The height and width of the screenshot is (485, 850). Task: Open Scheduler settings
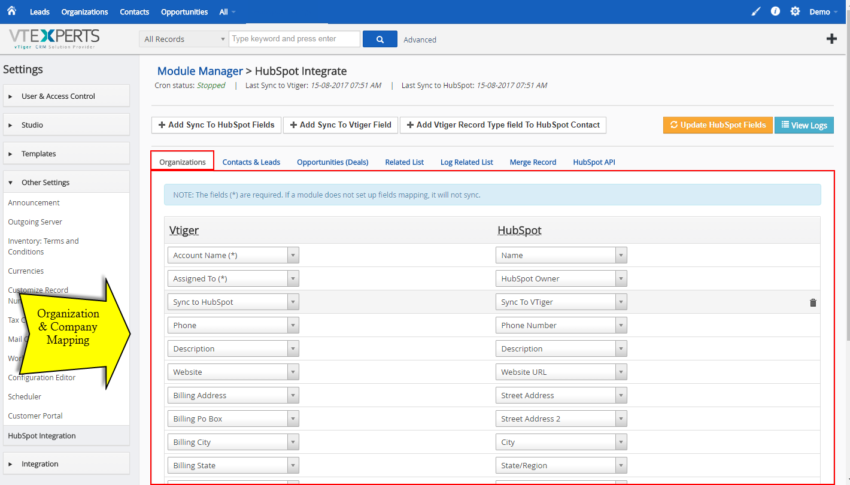(24, 397)
